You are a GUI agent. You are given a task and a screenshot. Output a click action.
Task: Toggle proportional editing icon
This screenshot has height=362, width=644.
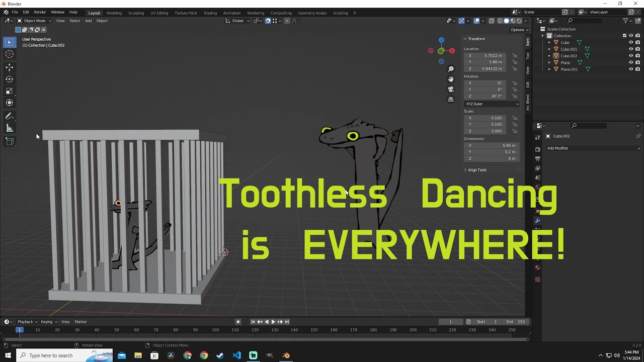(x=287, y=21)
